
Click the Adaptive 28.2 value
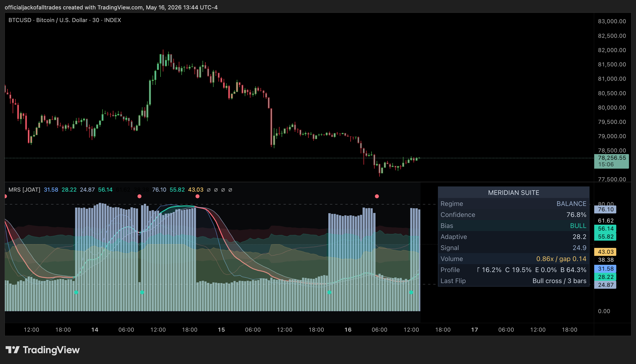pos(579,236)
